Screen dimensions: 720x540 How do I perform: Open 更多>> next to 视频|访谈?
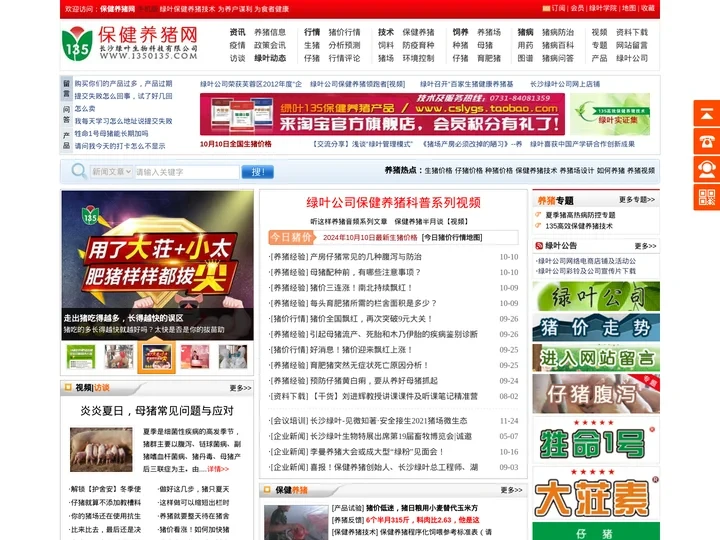[x=240, y=388]
